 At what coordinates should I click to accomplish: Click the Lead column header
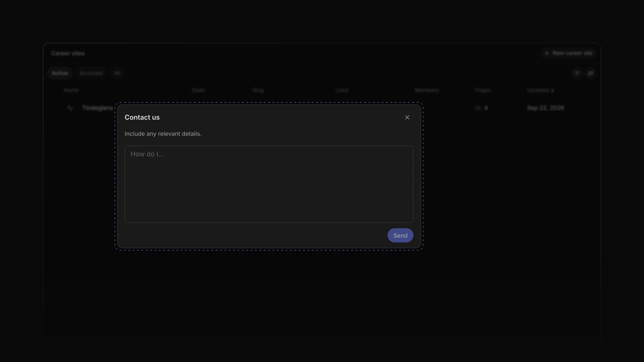[x=342, y=90]
